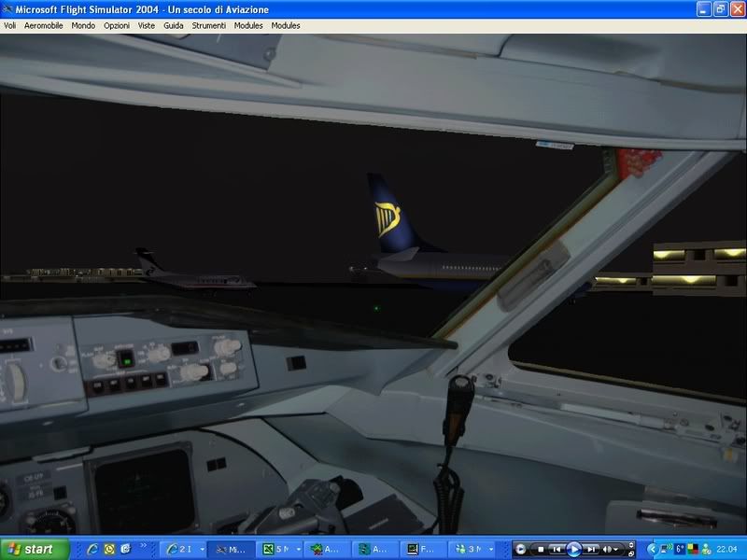Open the Viste menu
The image size is (747, 560).
coord(147,26)
